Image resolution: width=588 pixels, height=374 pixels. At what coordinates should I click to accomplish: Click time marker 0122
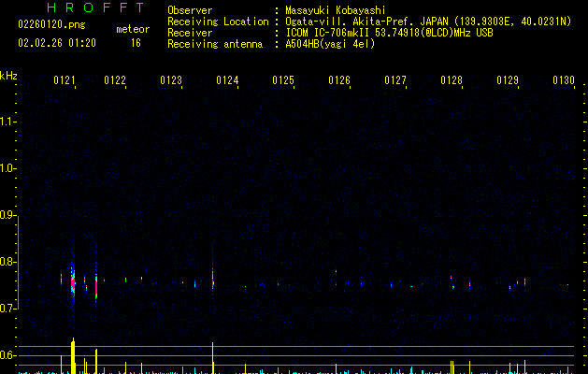click(115, 80)
